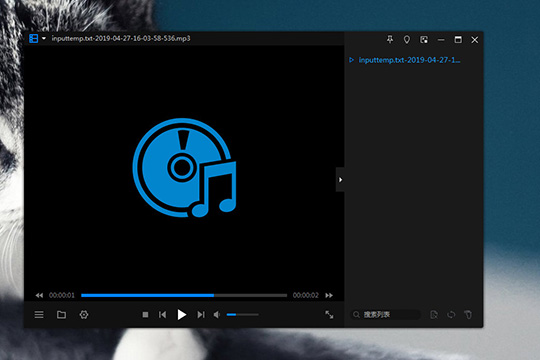Toggle fullscreen with the diagonal arrows icon
The width and height of the screenshot is (540, 360).
click(x=329, y=315)
